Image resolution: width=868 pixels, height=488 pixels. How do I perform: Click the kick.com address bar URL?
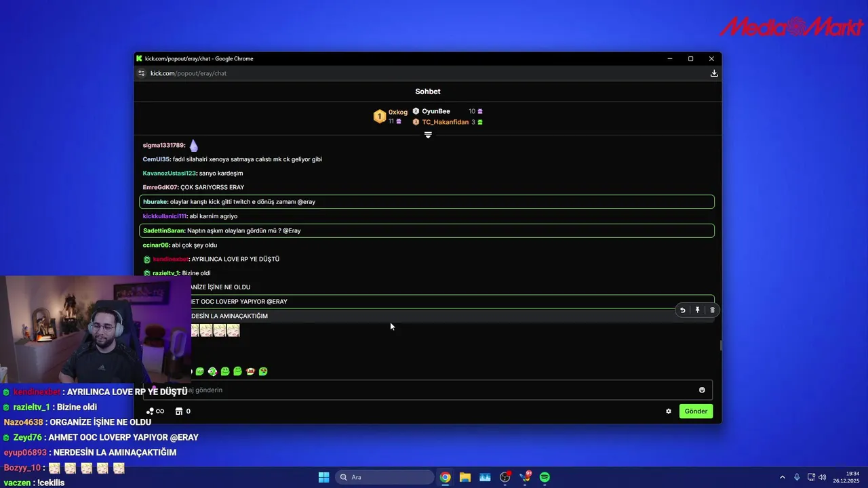point(189,73)
